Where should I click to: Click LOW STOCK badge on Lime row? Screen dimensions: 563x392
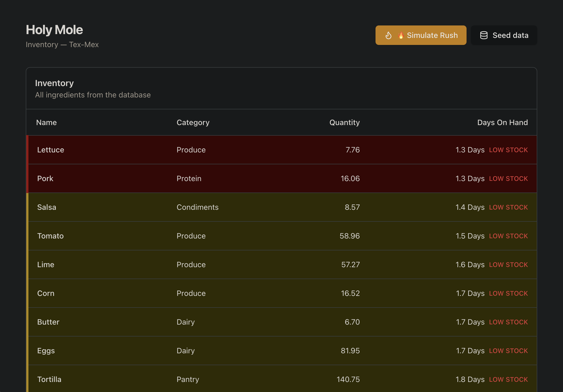tap(508, 265)
